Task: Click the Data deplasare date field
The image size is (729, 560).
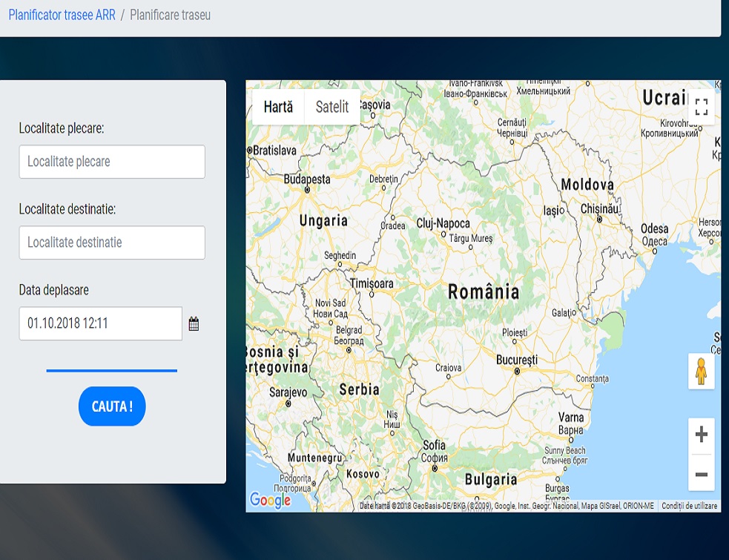Action: (x=100, y=323)
